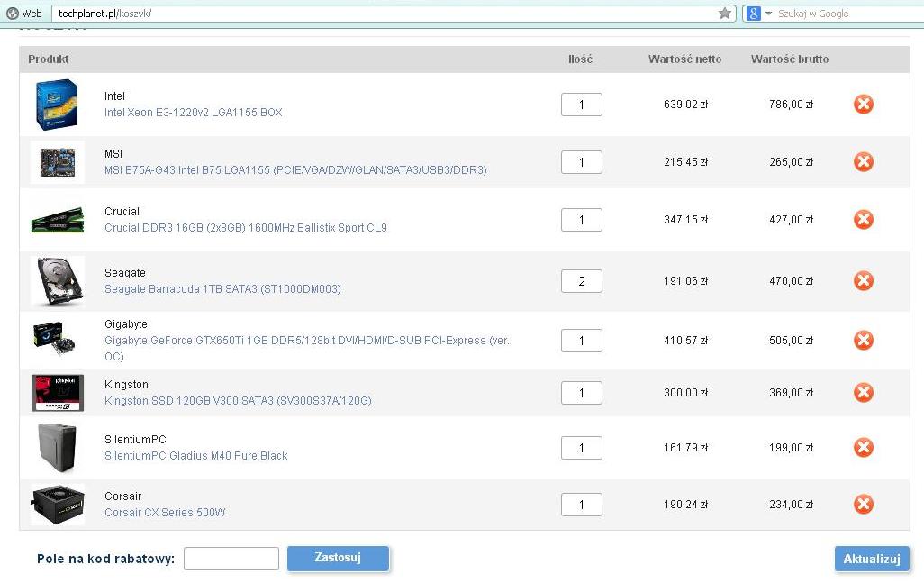924x583 pixels.
Task: Click the Wartość brutto column header
Action: coord(790,59)
